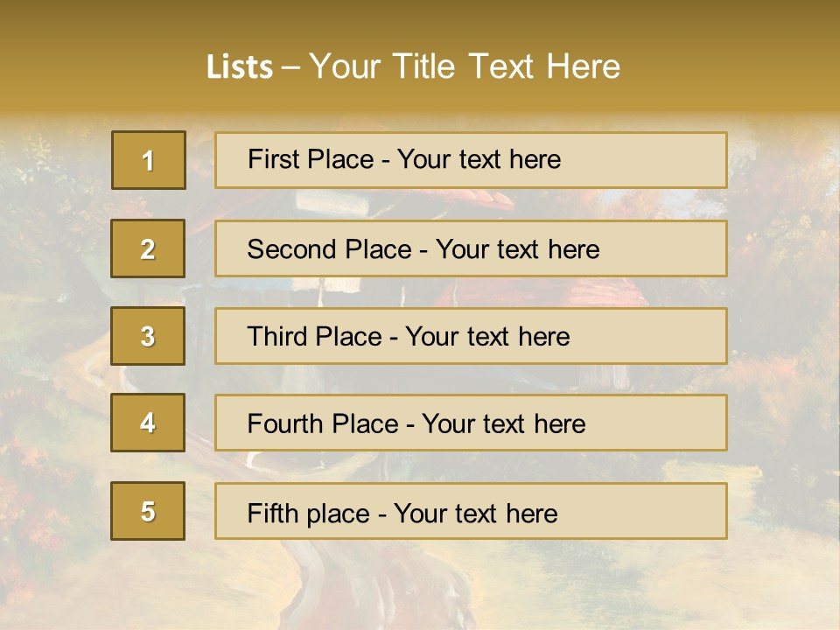This screenshot has width=840, height=630.
Task: Click the 'Second Place - Your text here' box
Action: pos(471,248)
